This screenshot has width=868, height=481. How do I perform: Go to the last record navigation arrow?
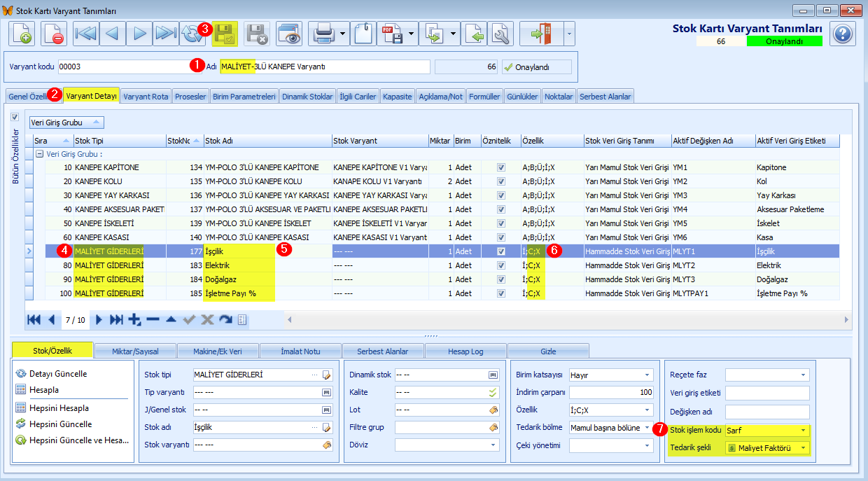coord(166,34)
